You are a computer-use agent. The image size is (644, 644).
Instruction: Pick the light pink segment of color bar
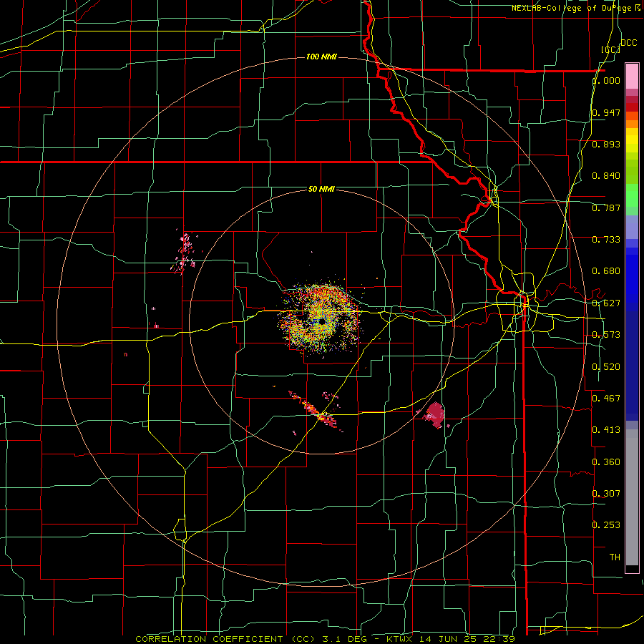(632, 76)
